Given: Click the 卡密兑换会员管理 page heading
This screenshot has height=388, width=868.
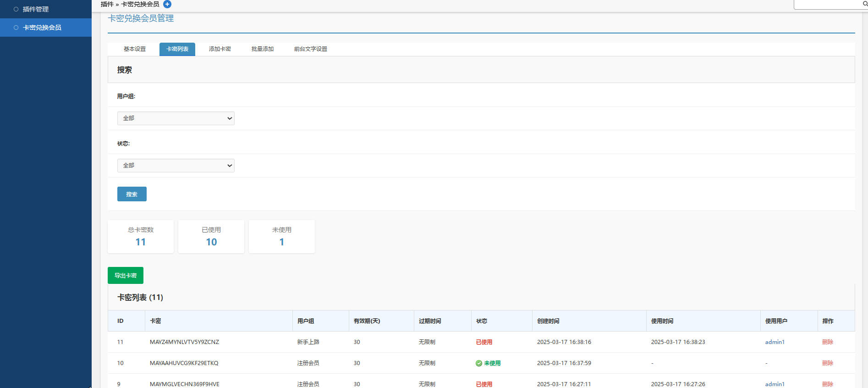Looking at the screenshot, I should 141,18.
